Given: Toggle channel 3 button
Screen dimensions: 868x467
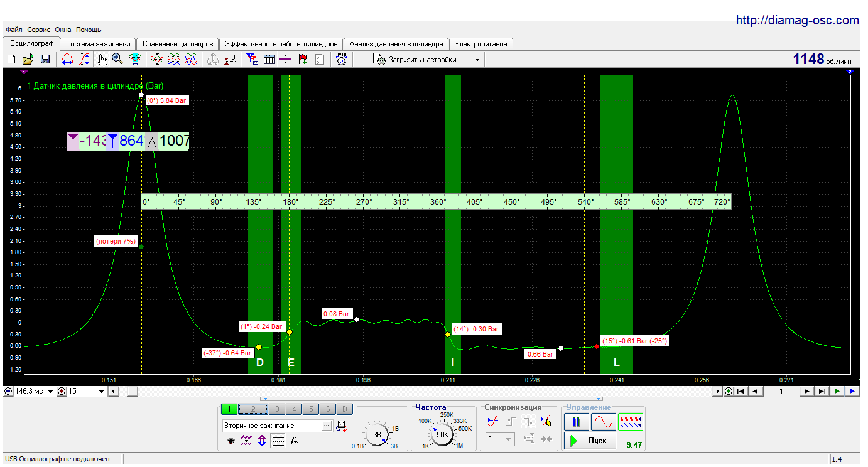Looking at the screenshot, I should click(276, 409).
